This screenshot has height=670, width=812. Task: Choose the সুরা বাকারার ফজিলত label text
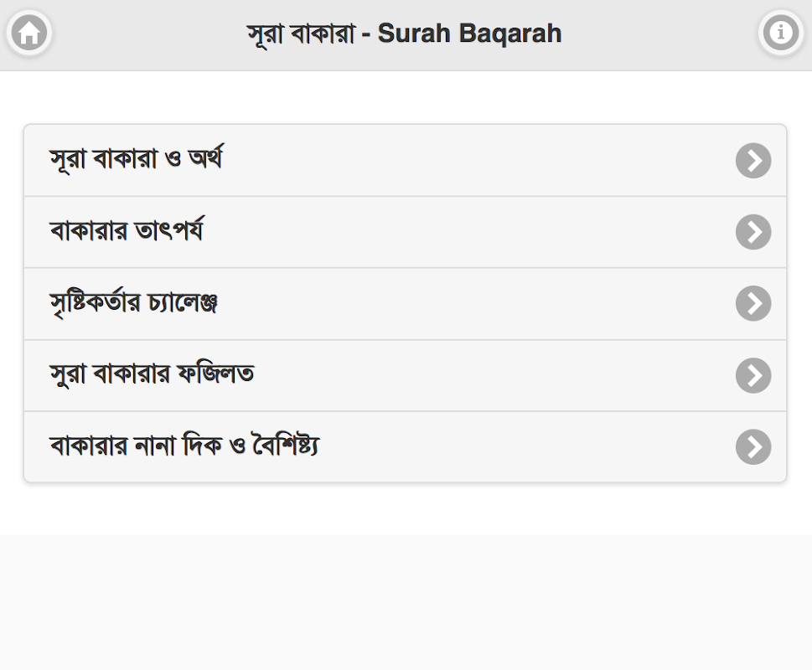152,374
